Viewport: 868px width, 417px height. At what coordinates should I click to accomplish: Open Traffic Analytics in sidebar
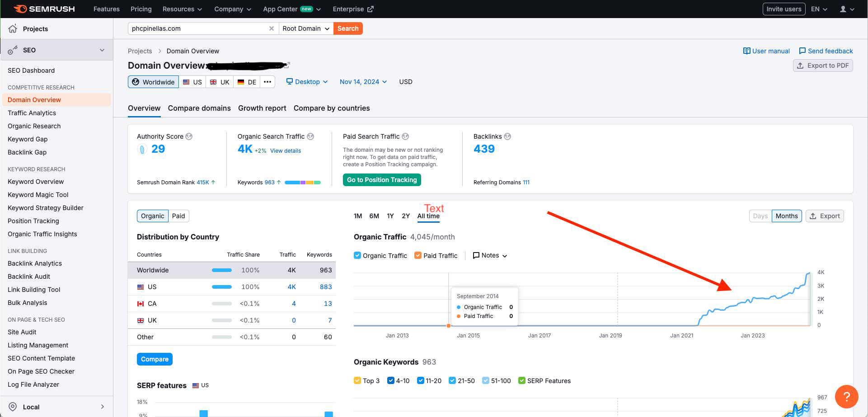pos(32,113)
